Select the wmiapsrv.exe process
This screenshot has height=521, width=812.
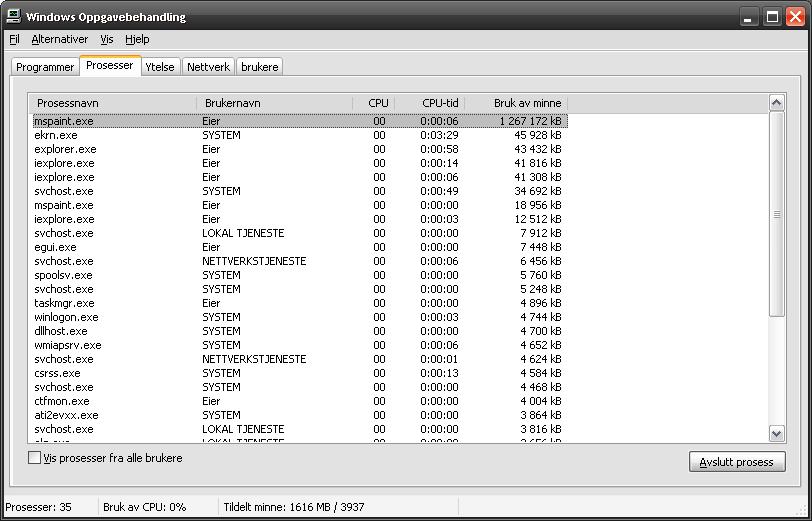click(300, 345)
